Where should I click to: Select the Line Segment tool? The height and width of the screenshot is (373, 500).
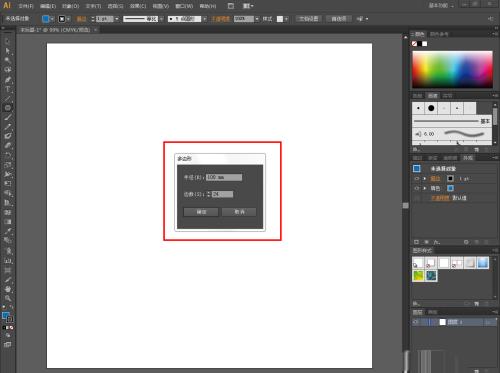pyautogui.click(x=8, y=99)
